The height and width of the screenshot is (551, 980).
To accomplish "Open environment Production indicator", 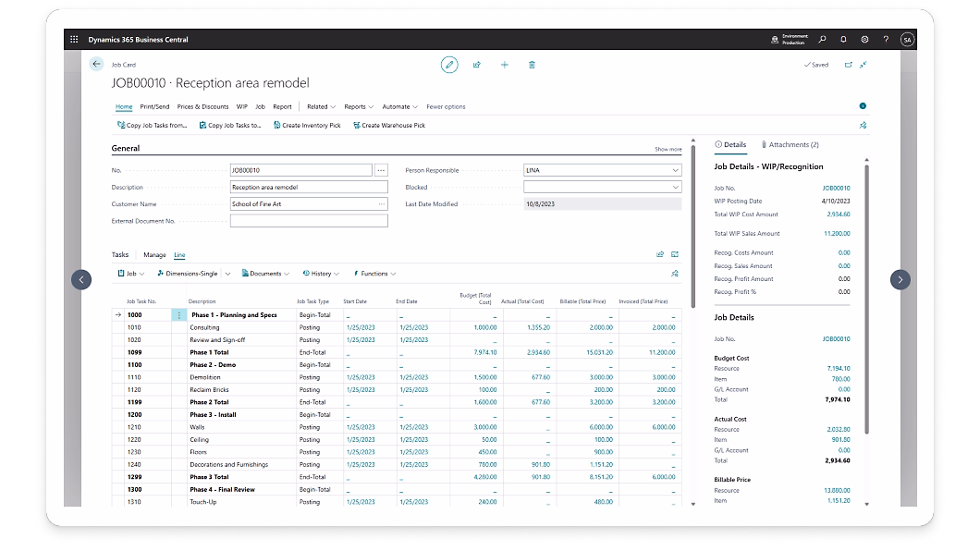I will [790, 40].
